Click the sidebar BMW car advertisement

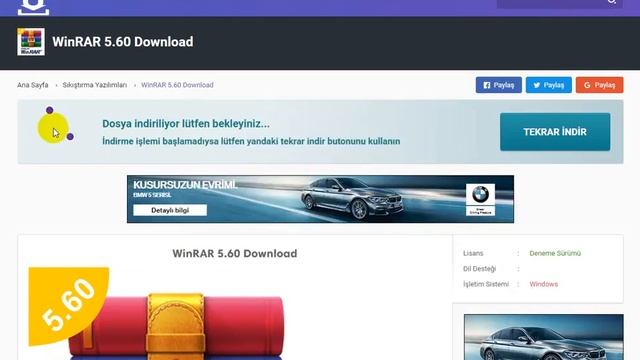(x=544, y=337)
